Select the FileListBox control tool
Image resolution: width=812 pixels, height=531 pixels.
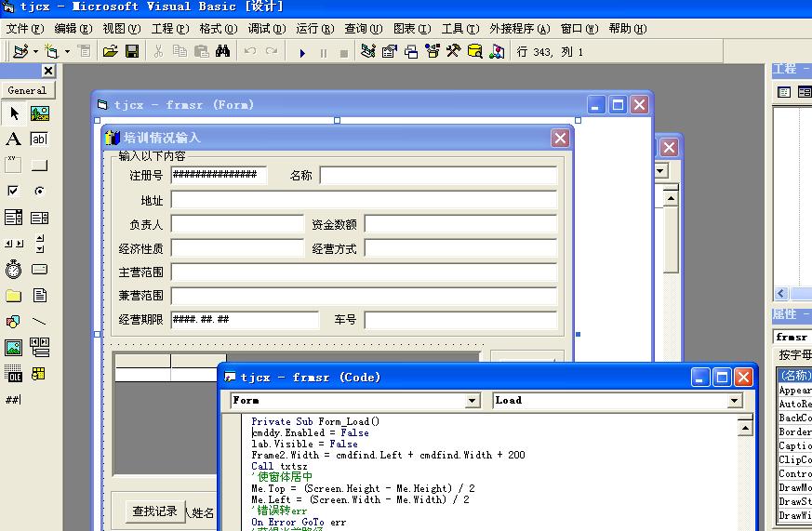[x=40, y=296]
